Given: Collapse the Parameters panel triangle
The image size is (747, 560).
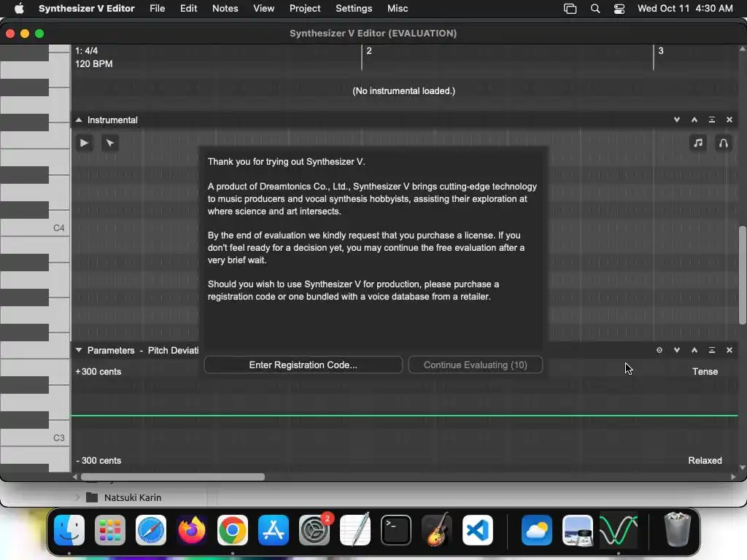Looking at the screenshot, I should [79, 350].
